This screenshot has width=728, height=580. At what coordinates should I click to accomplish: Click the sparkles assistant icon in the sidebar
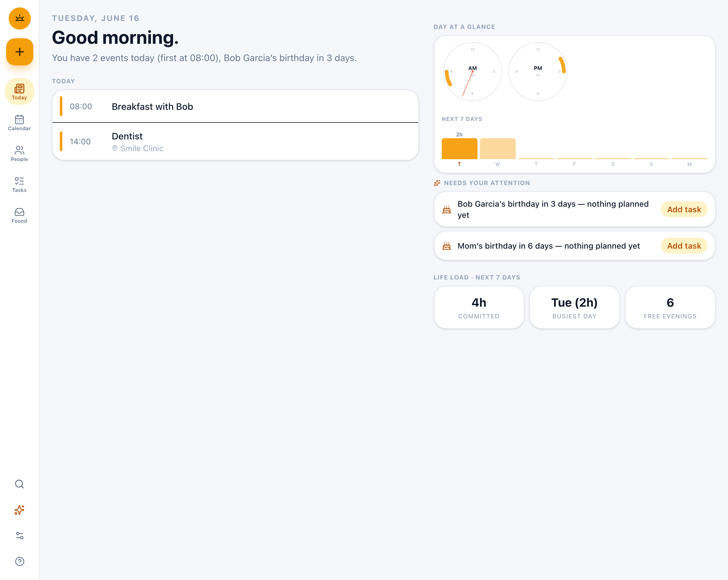tap(19, 510)
